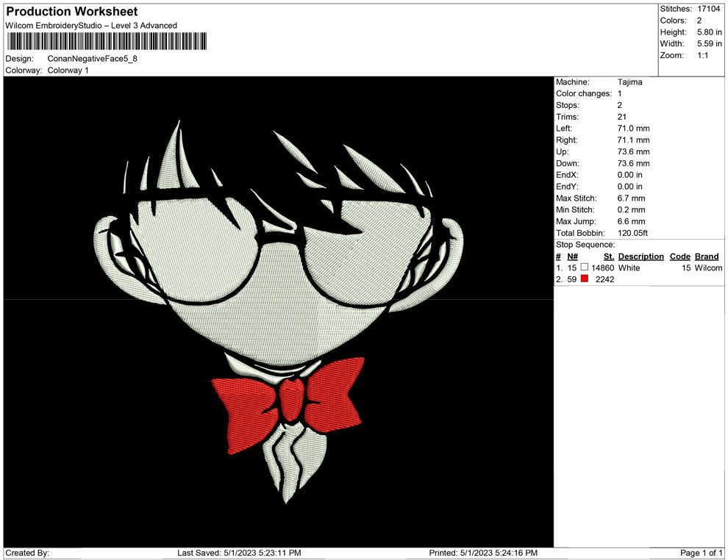Open the Brand column for Wilcom entries
Image resolution: width=728 pixels, height=560 pixels.
tap(707, 268)
